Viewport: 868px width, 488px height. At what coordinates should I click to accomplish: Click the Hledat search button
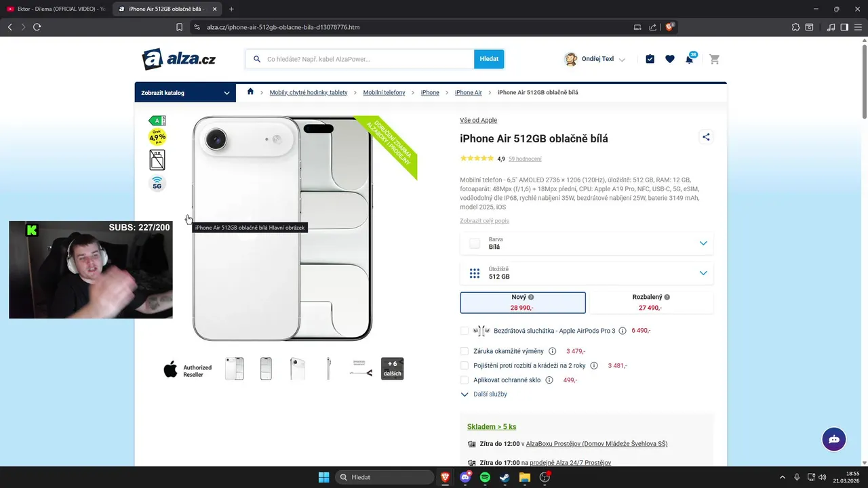tap(489, 59)
